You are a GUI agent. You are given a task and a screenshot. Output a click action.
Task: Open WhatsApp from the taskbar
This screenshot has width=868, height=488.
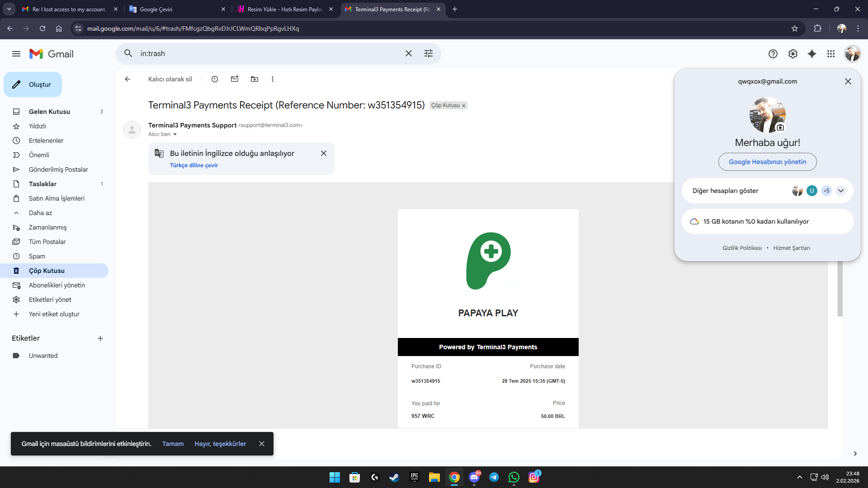coord(514,477)
